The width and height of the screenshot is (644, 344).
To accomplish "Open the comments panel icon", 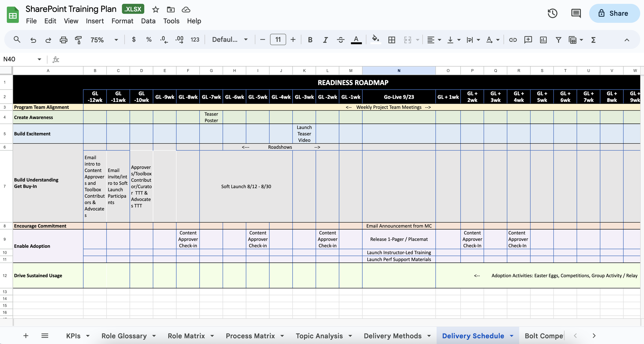I will tap(576, 13).
